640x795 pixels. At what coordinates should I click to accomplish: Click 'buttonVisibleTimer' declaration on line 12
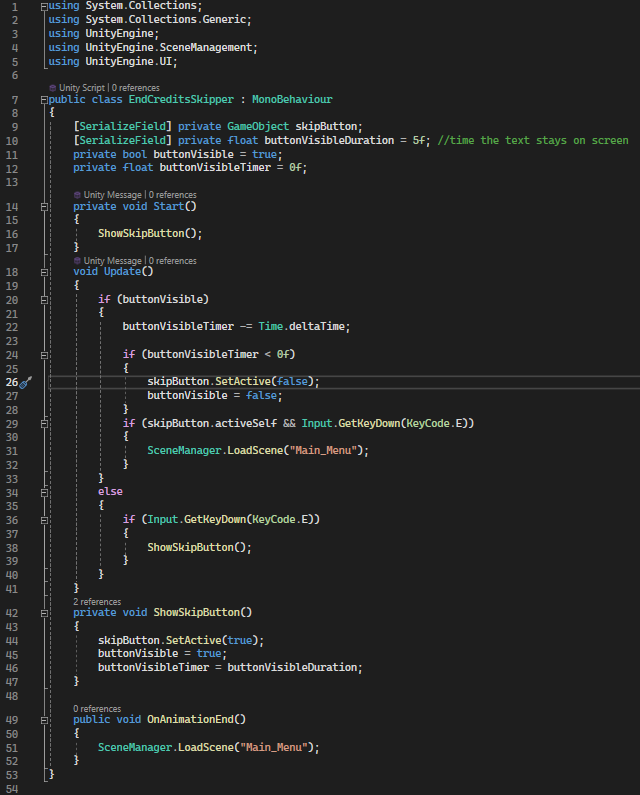[x=215, y=167]
